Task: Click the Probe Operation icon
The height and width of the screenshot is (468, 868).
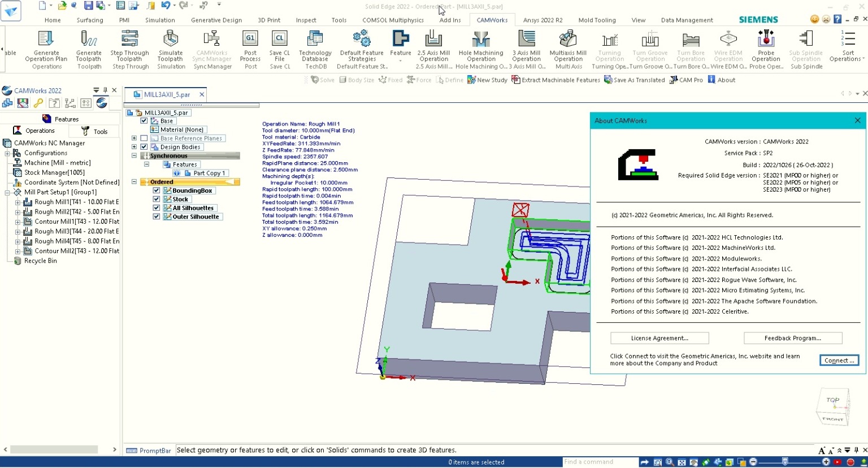Action: 766,40
